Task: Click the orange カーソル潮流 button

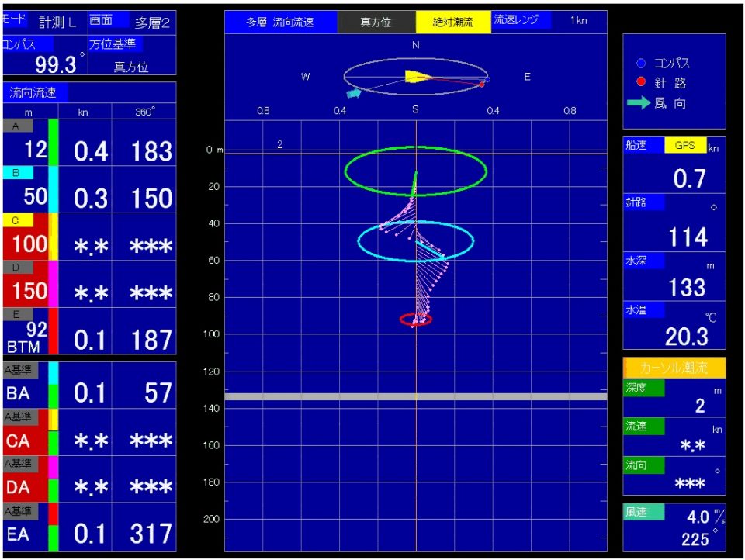Action: [x=674, y=368]
